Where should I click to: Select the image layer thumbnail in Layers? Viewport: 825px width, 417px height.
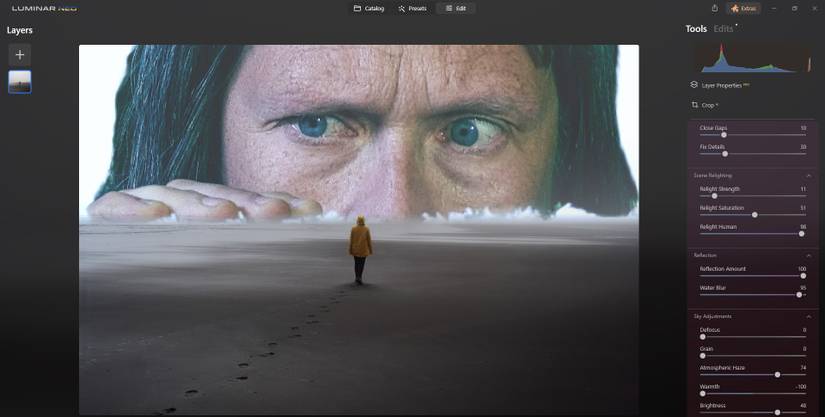click(19, 82)
